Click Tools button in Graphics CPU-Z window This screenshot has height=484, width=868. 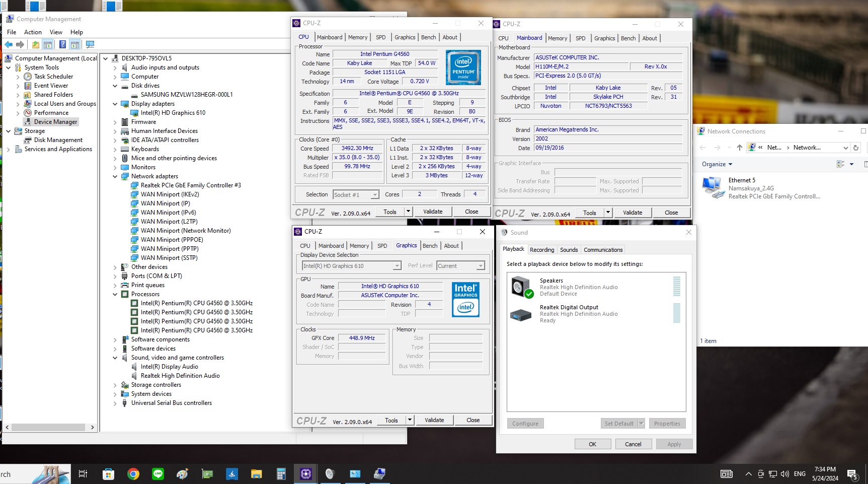click(391, 420)
